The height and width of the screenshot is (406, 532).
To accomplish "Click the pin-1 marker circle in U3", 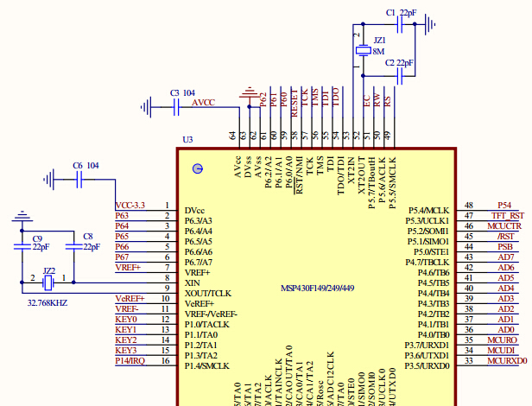I will pos(198,168).
